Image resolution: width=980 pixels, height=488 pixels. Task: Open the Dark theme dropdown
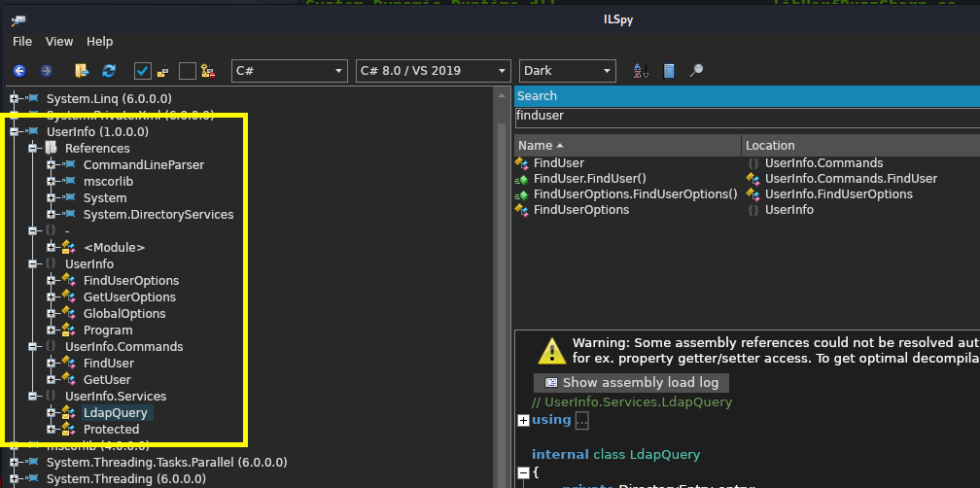pyautogui.click(x=568, y=71)
